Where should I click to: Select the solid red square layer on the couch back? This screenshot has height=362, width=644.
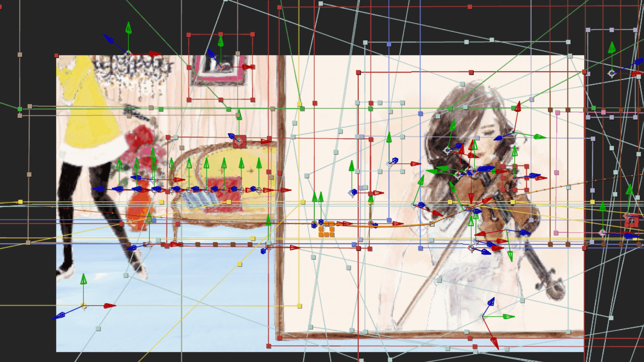(240, 142)
